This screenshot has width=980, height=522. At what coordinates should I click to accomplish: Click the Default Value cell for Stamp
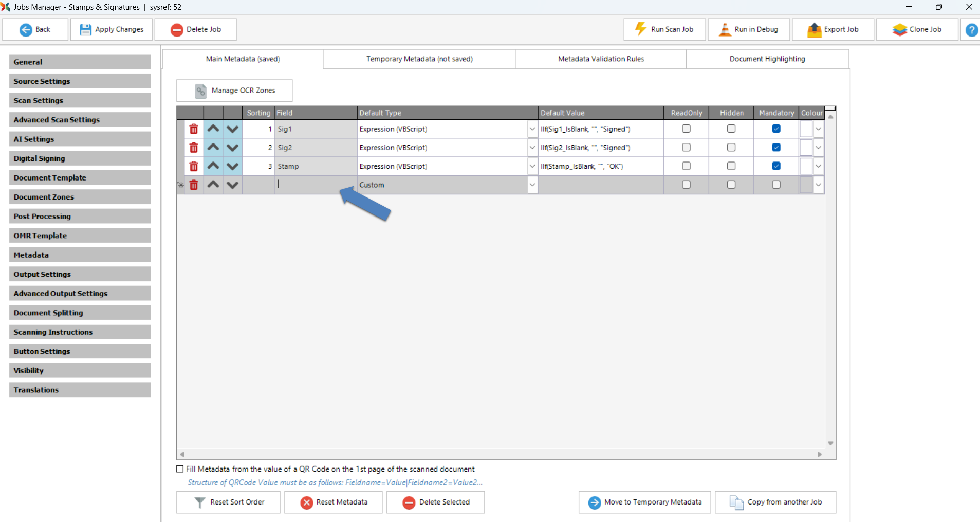(x=600, y=166)
